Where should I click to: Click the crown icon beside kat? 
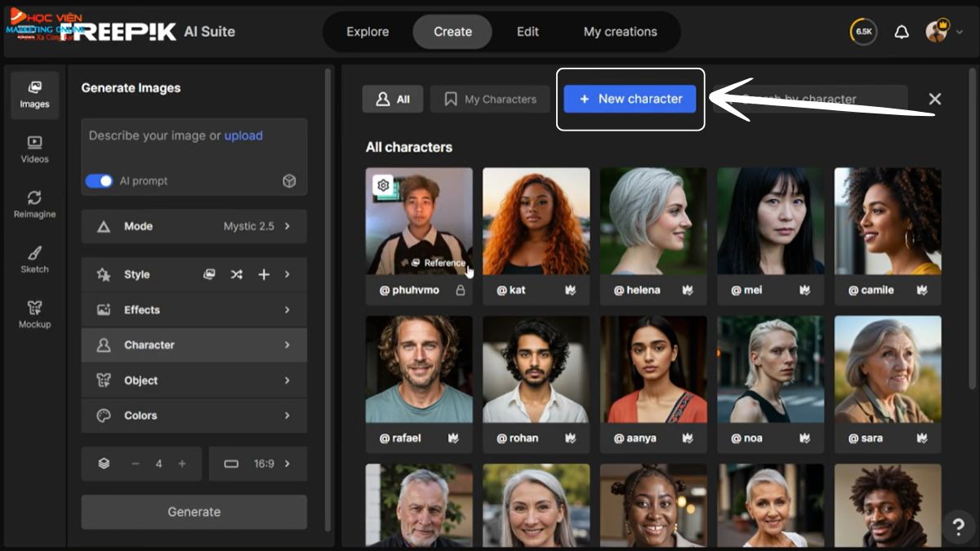click(570, 290)
